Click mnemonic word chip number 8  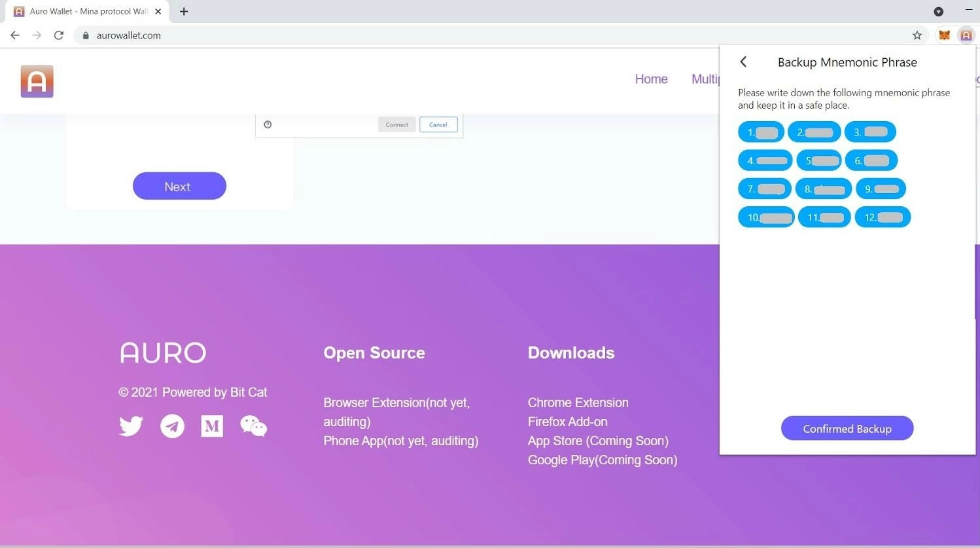coord(824,189)
